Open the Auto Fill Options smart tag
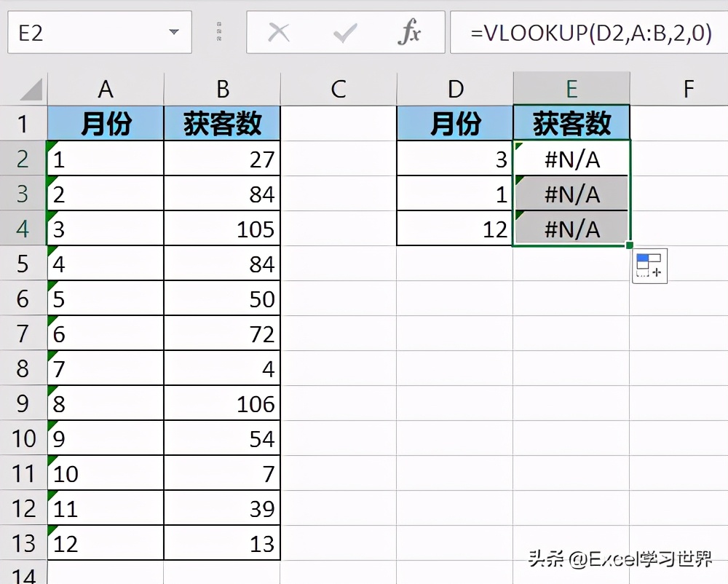Viewport: 728px width, 584px height. pyautogui.click(x=648, y=266)
